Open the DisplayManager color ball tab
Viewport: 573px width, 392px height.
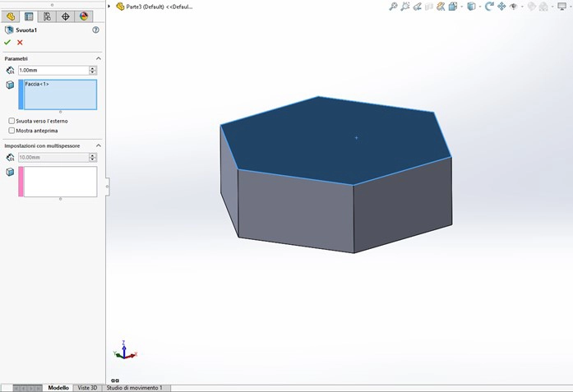pyautogui.click(x=83, y=16)
